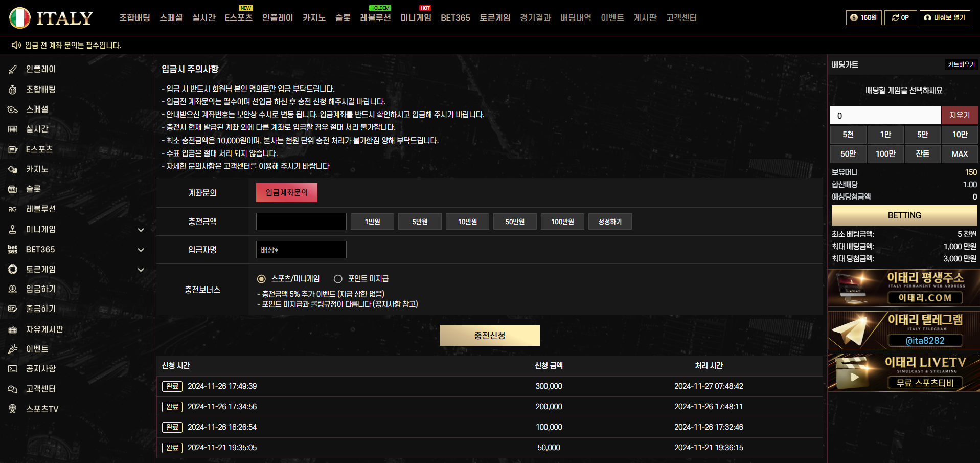Viewport: 980px width, 463px height.
Task: Click the 인플레이 icon in the sidebar
Action: tap(13, 69)
